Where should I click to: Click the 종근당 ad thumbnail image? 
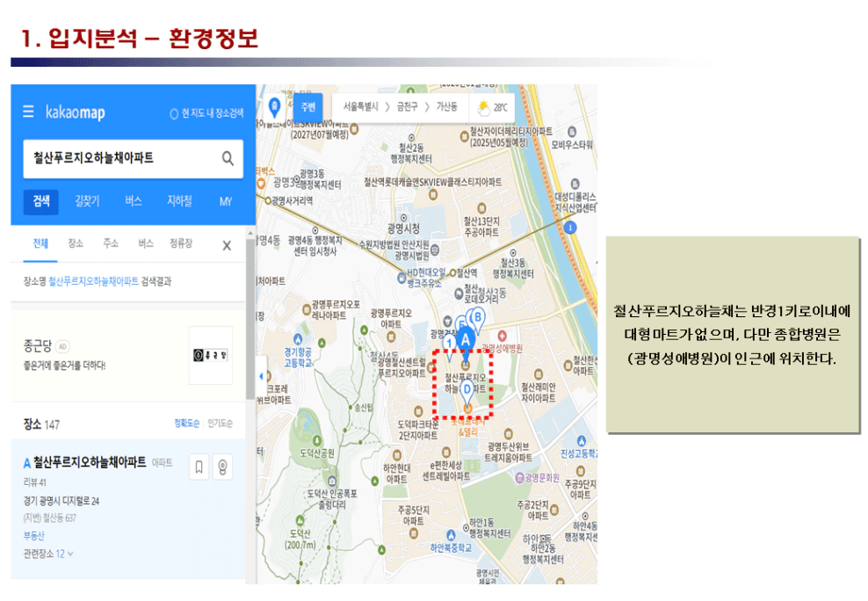tap(210, 355)
